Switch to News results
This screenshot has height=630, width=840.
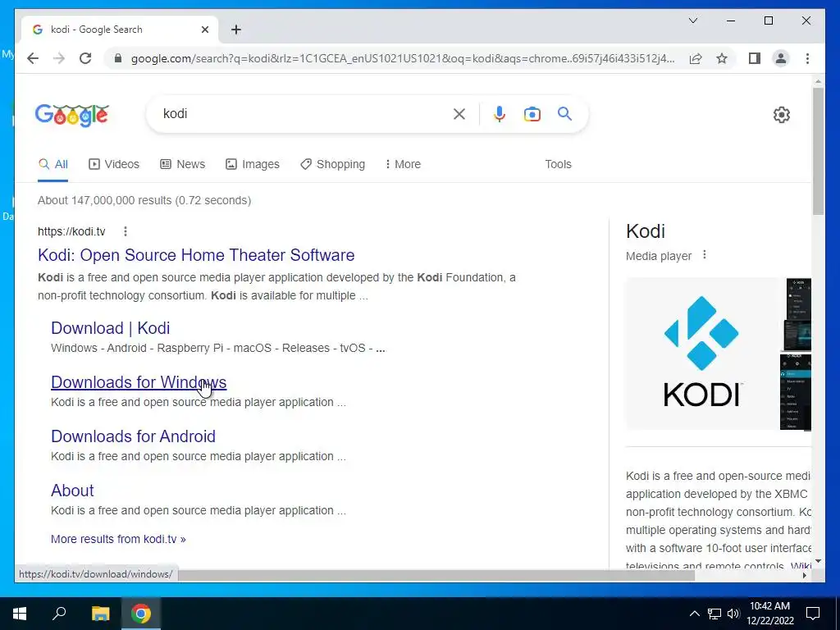(183, 164)
